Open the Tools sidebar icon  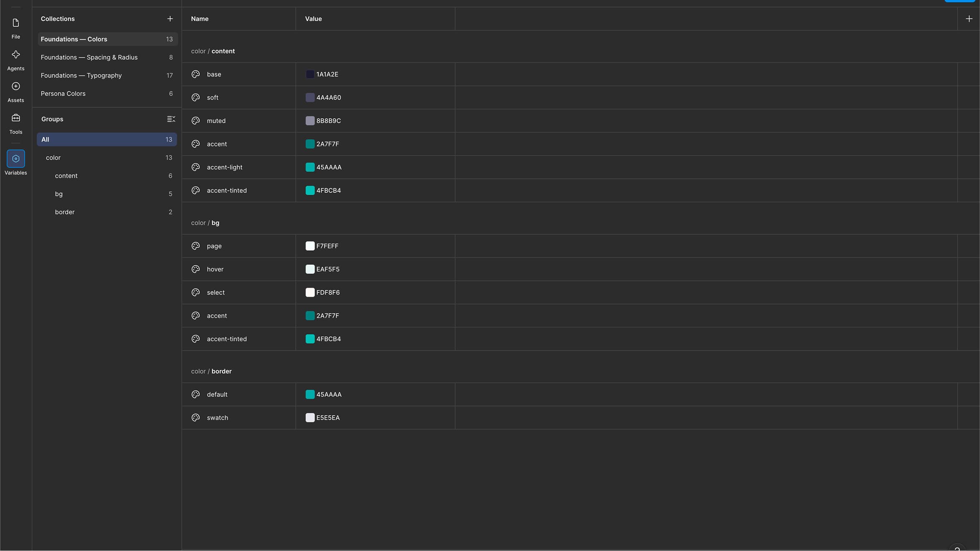[x=15, y=124]
